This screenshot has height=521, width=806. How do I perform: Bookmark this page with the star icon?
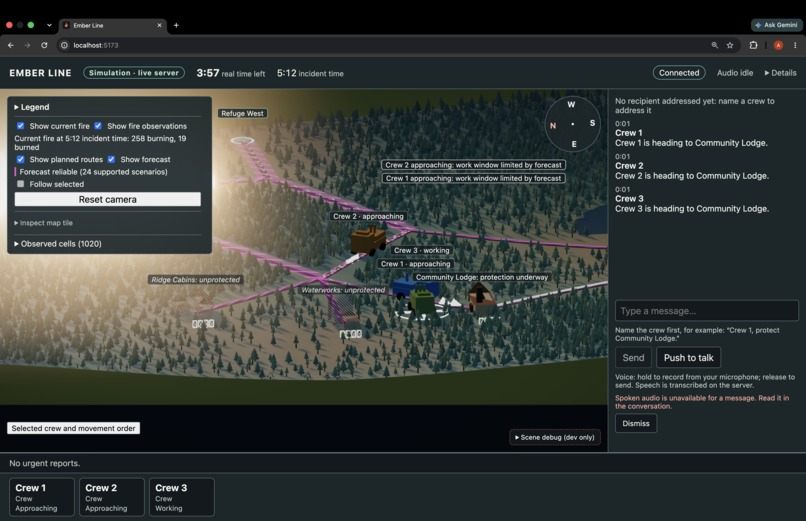(730, 45)
